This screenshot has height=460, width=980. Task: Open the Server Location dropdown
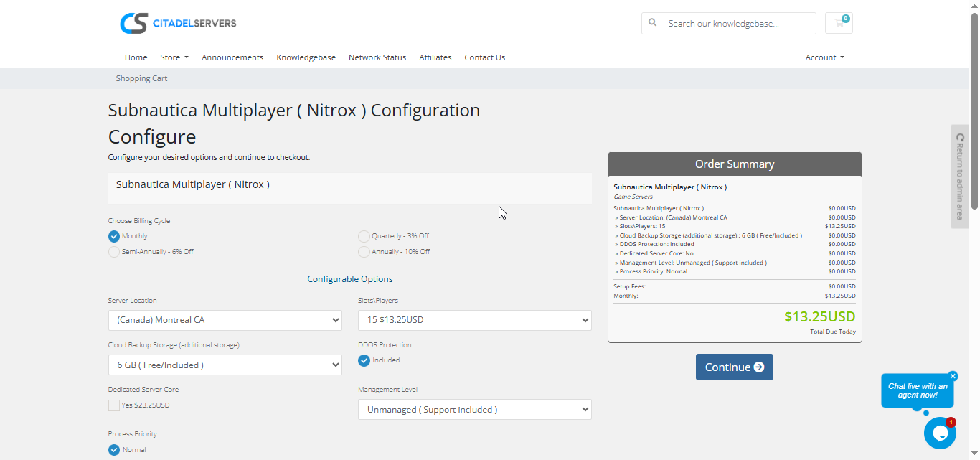pyautogui.click(x=225, y=320)
